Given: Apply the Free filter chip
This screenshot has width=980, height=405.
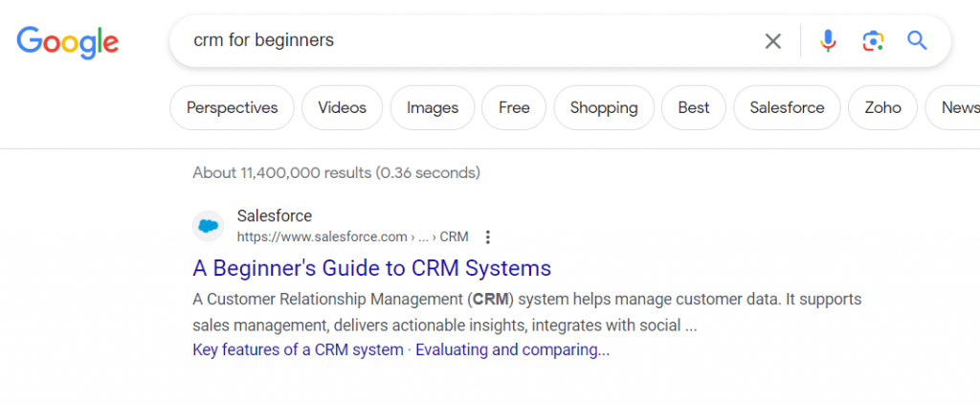Looking at the screenshot, I should click(x=514, y=108).
